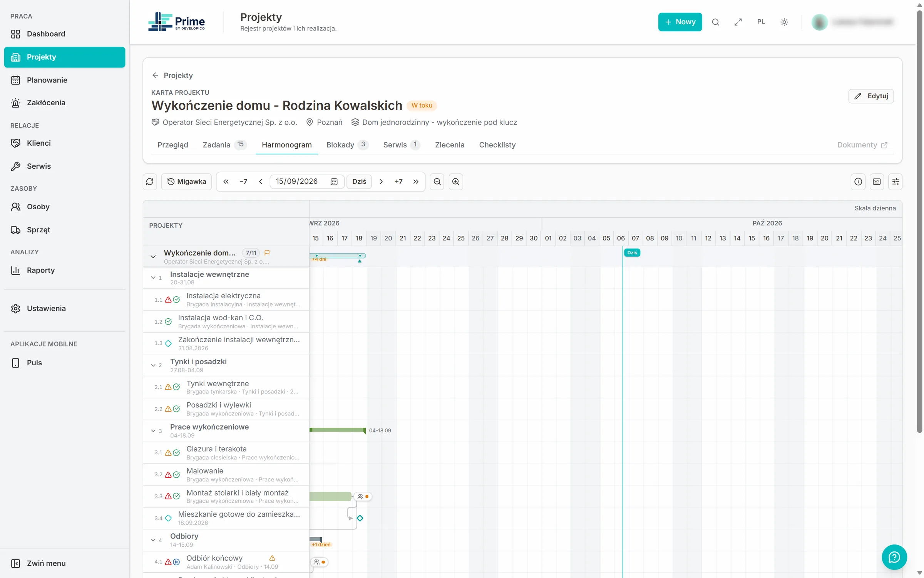924x578 pixels.
Task: Click the Dziś button in toolbar
Action: [x=359, y=181]
